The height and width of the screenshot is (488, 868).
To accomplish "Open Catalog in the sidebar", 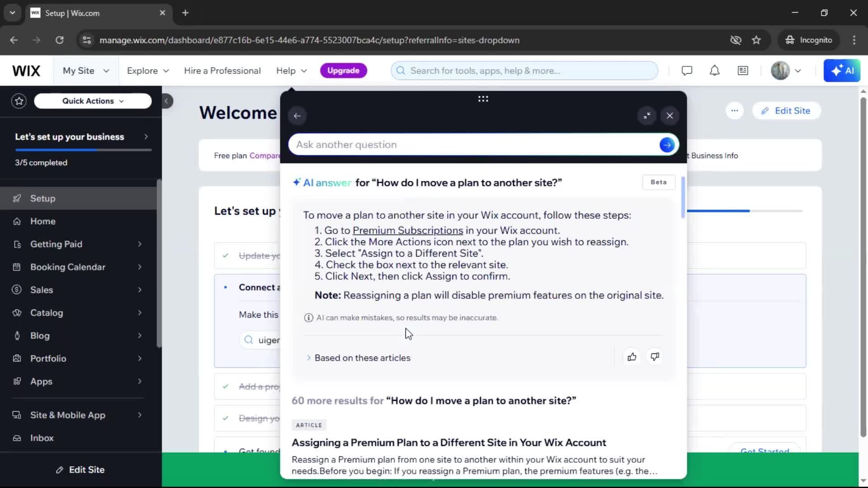I will (x=78, y=313).
